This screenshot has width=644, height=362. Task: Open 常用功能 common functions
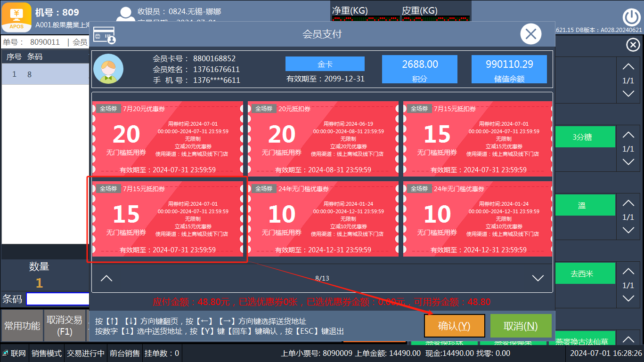[x=22, y=326]
